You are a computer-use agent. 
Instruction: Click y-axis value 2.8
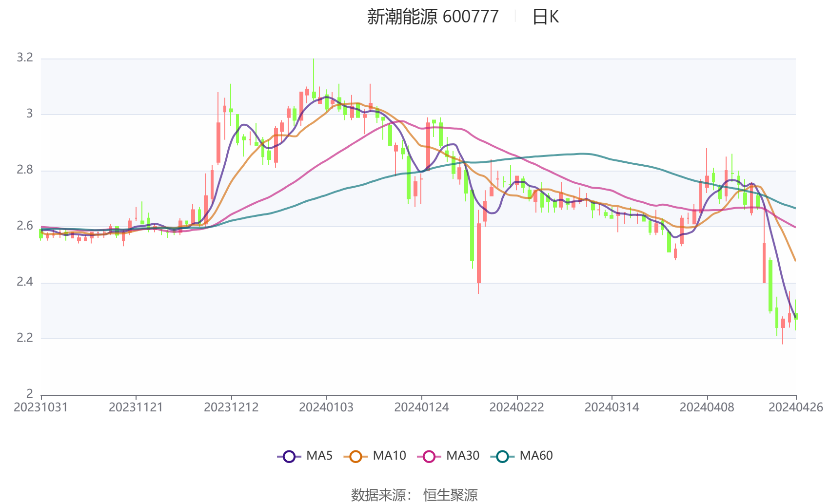25,170
